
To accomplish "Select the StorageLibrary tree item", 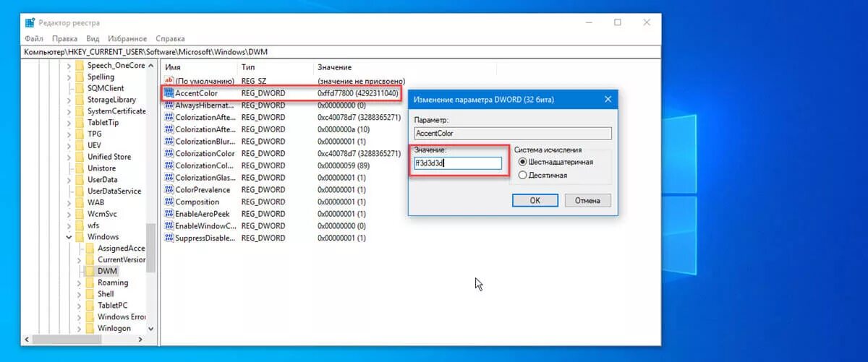I will point(111,100).
